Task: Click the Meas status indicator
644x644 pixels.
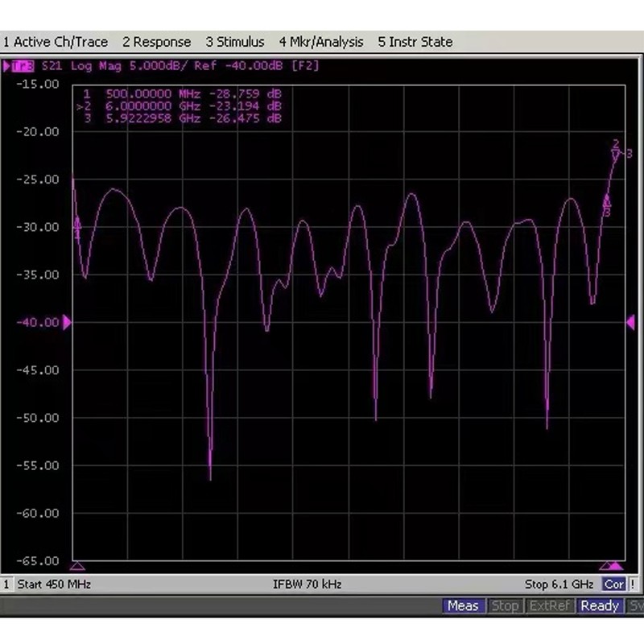Action: point(464,605)
